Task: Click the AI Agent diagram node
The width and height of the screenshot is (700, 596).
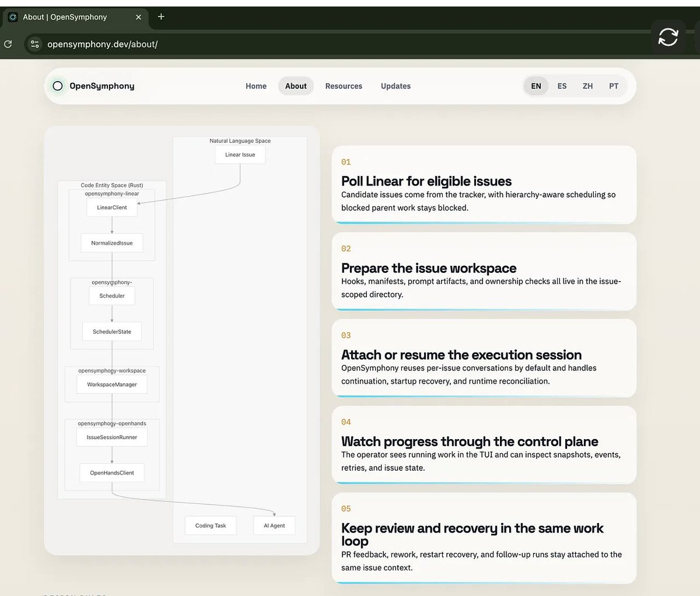Action: [274, 525]
